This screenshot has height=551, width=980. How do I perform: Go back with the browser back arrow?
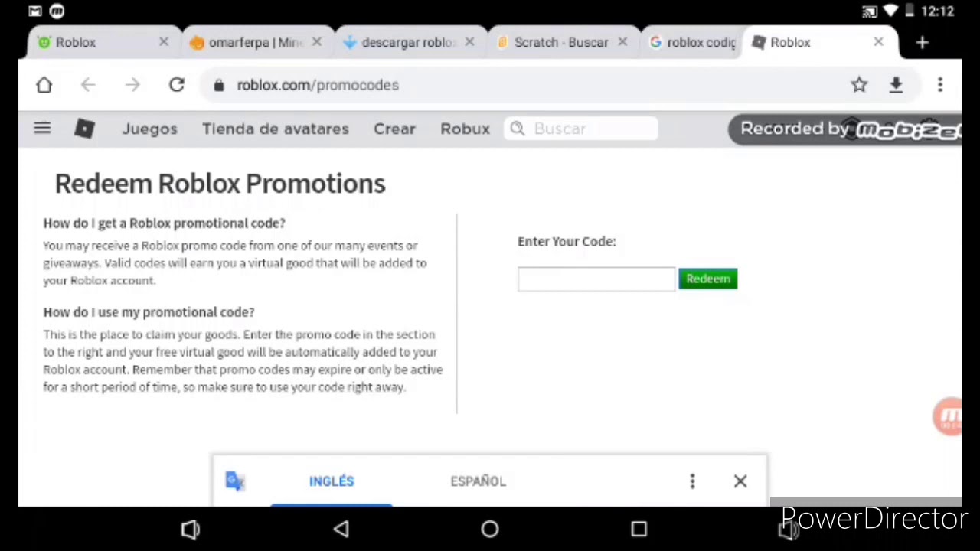(x=88, y=85)
